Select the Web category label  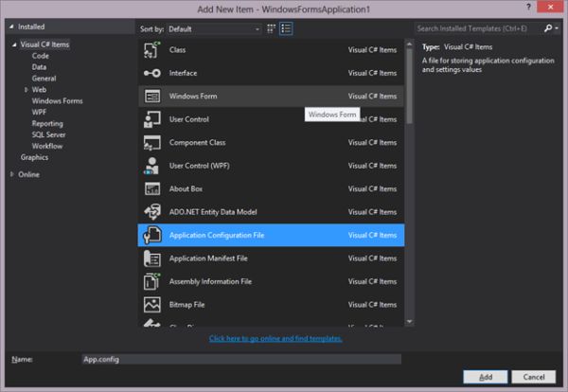(x=39, y=90)
